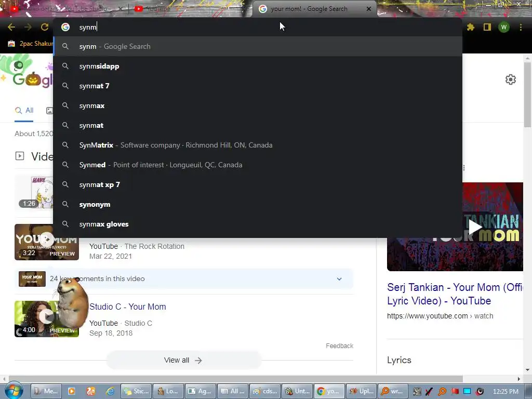This screenshot has width=532, height=399.
Task: Choose the 'synmat xp 7' suggestion
Action: click(x=258, y=184)
